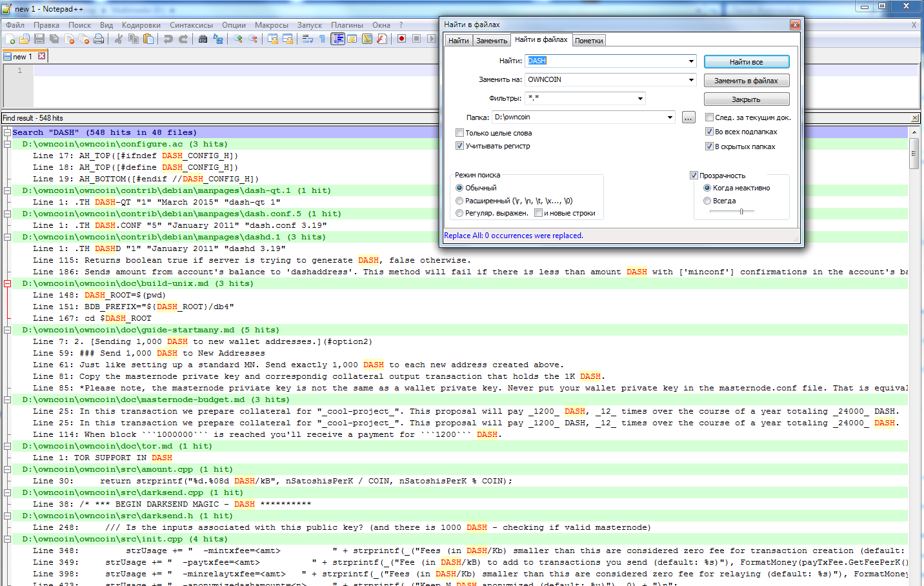Click the Open file toolbar icon
924x586 pixels.
point(25,39)
